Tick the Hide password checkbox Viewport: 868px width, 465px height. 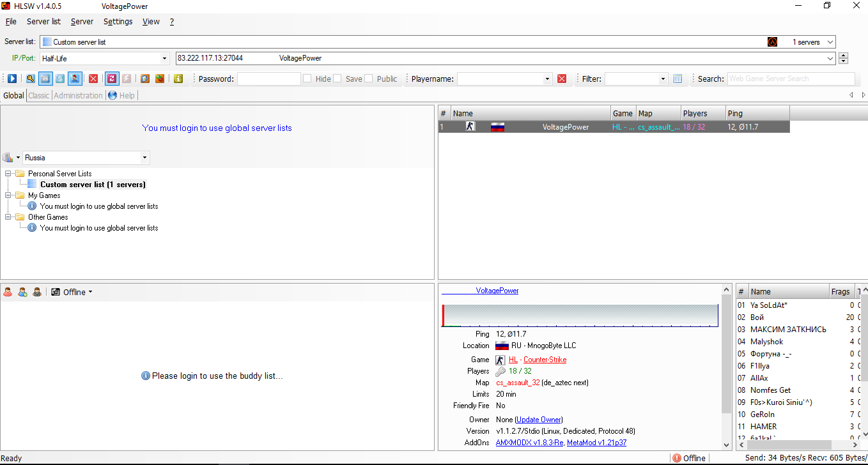307,79
